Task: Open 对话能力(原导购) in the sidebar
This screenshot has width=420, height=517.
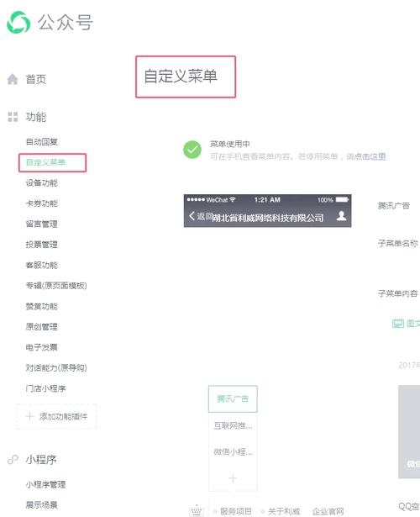Action: point(56,368)
